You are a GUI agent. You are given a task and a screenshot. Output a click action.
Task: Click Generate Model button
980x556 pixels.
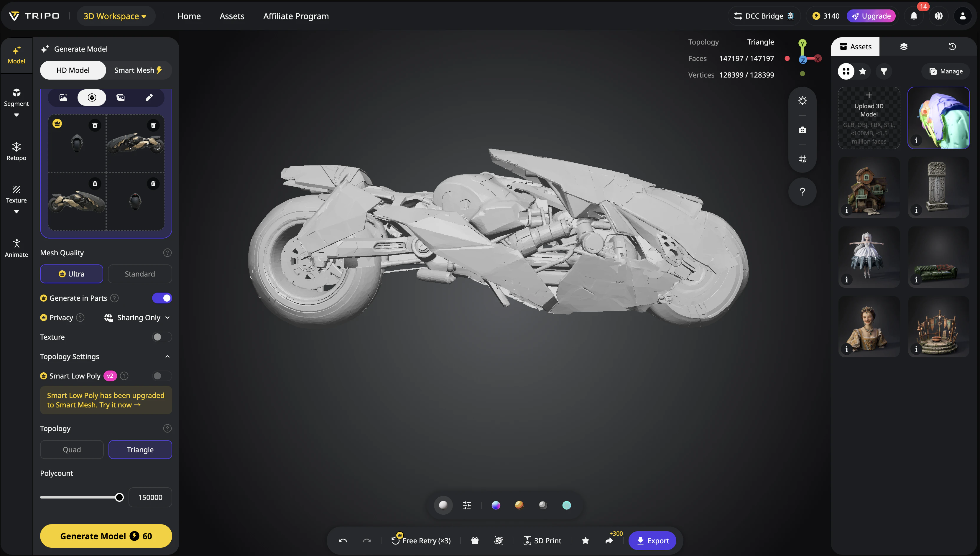[106, 536]
